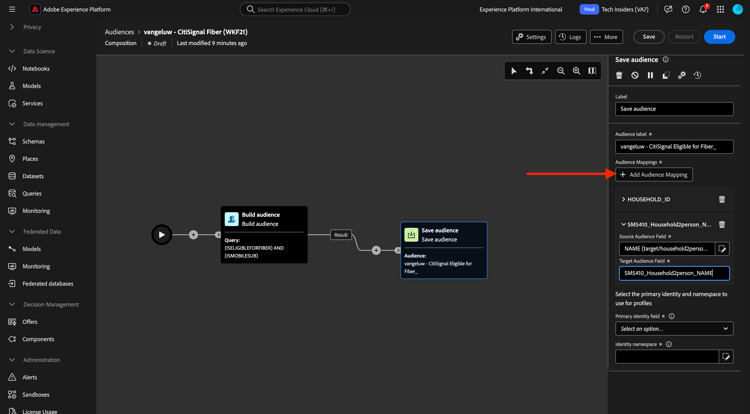Click the Save button
Screen dimensions: 750x414
coord(649,37)
